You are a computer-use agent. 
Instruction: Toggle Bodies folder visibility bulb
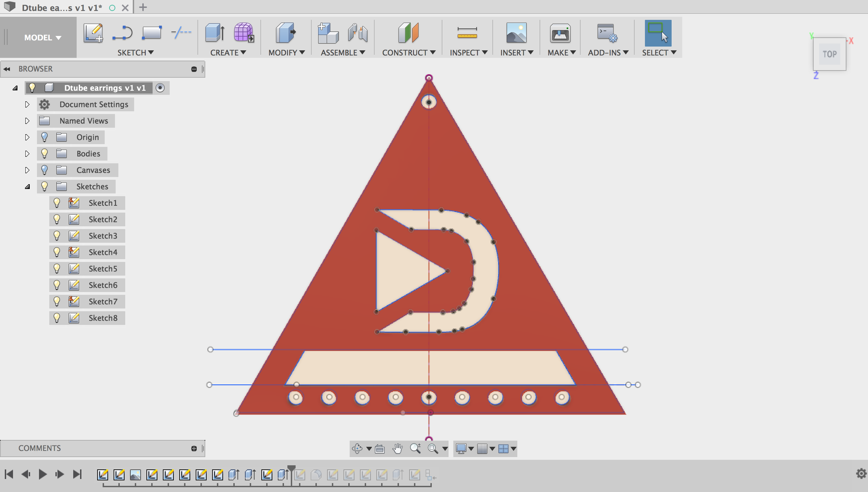click(x=44, y=154)
